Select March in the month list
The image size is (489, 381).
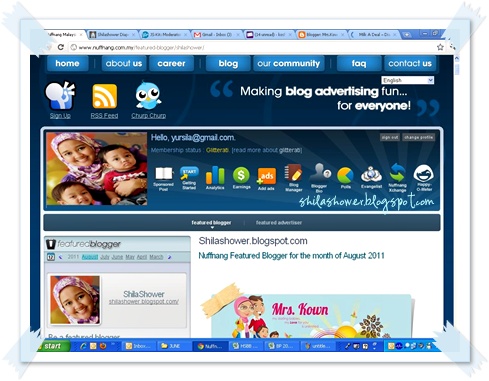[156, 257]
